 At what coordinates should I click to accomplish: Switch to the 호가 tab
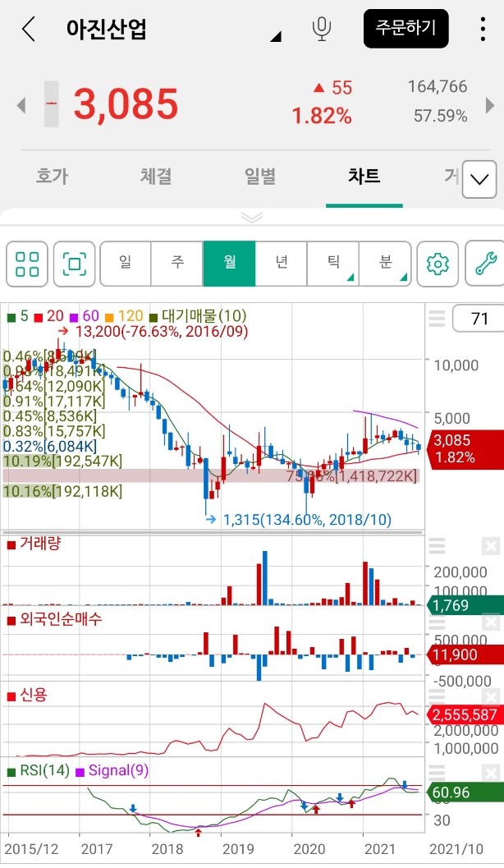(x=52, y=176)
